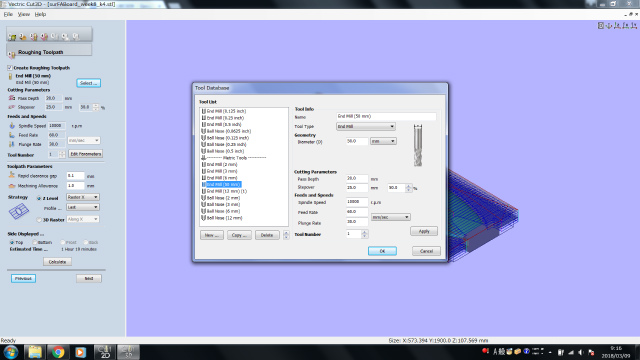Switch to the Cut2D taskbar button

pyautogui.click(x=105, y=352)
